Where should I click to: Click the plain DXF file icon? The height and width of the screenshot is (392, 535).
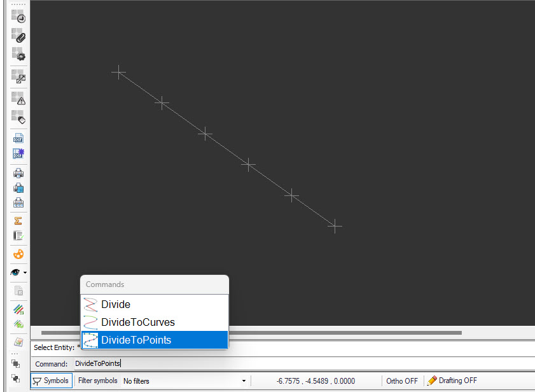(18, 138)
